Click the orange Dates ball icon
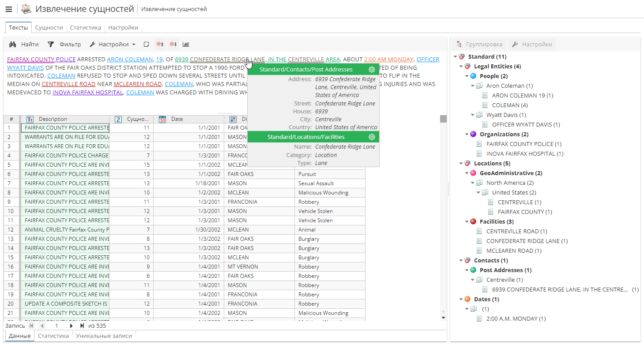The height and width of the screenshot is (344, 644). click(467, 299)
